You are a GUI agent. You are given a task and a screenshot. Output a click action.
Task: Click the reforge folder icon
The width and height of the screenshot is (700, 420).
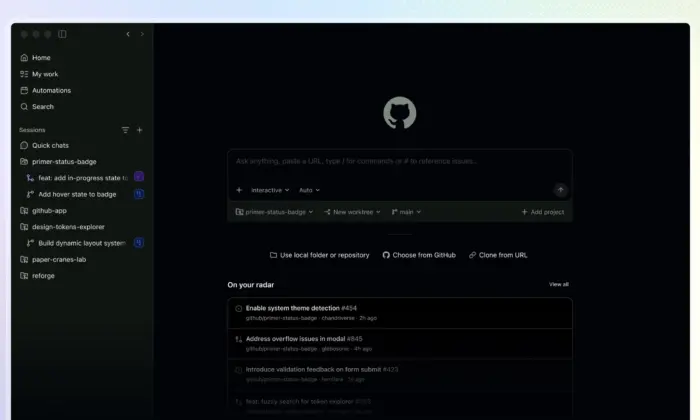point(24,276)
